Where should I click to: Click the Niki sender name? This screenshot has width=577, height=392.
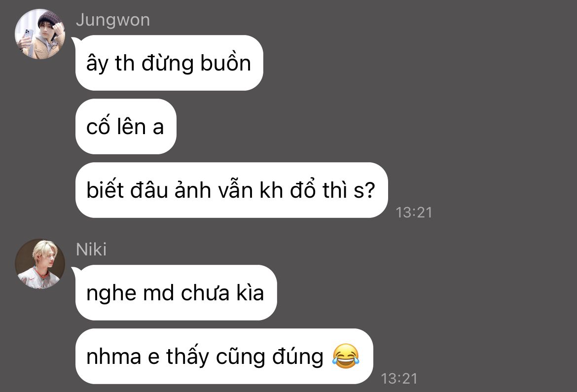[91, 249]
